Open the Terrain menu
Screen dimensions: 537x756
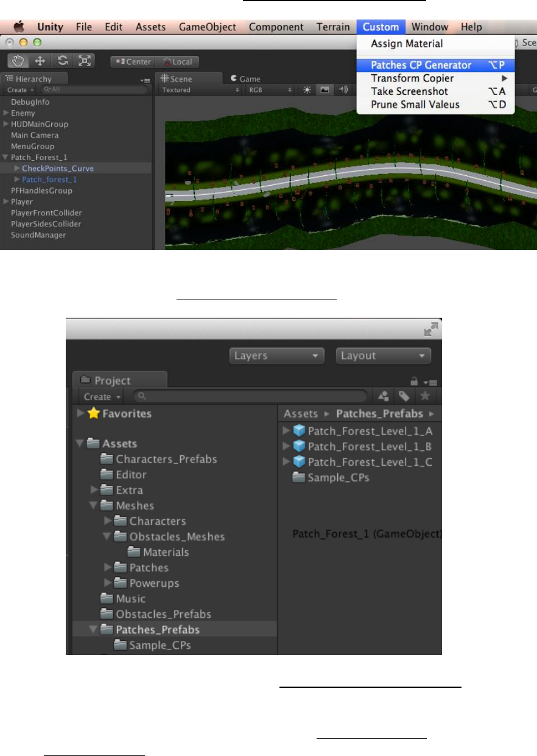pos(333,27)
